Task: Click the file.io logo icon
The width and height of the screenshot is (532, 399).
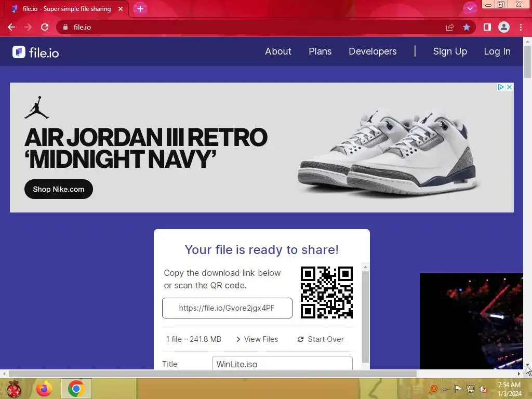Action: (19, 52)
